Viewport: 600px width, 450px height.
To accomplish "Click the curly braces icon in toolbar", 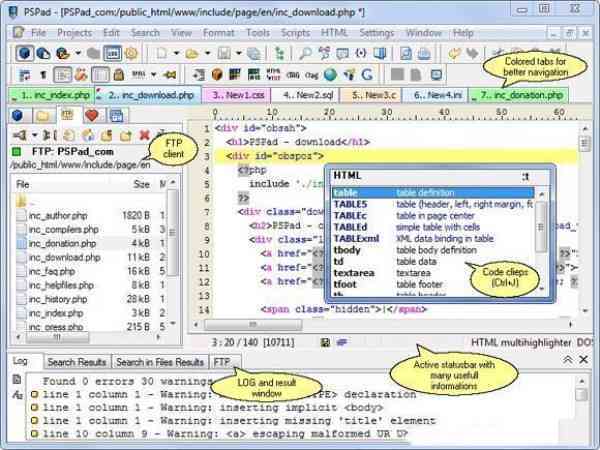I will click(361, 53).
